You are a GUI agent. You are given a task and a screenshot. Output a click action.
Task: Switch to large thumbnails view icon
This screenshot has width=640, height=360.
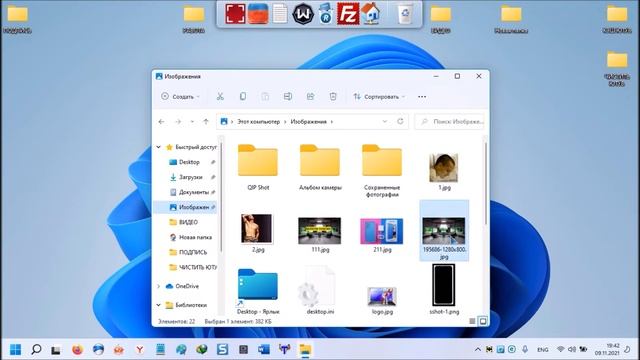(483, 322)
